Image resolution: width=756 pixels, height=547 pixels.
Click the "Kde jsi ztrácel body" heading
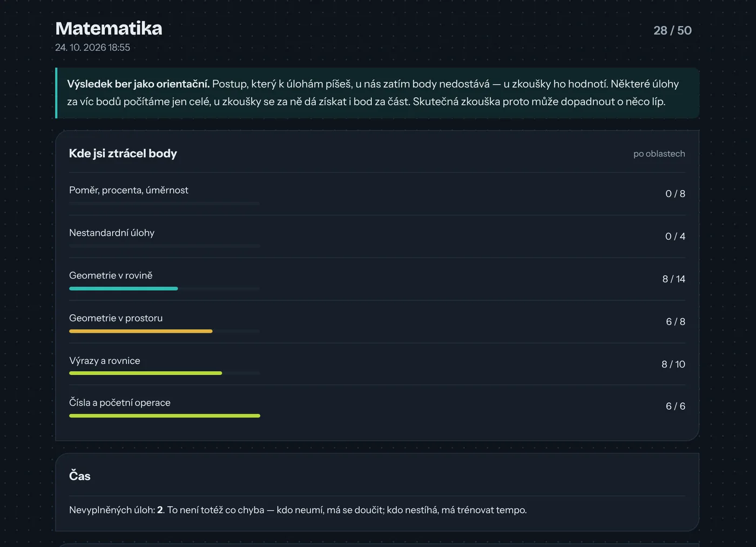(x=123, y=153)
